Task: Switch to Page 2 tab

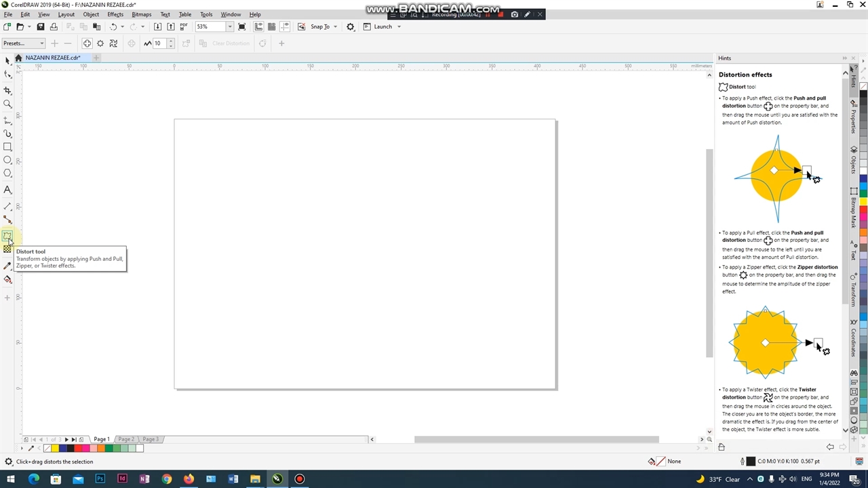Action: (126, 439)
